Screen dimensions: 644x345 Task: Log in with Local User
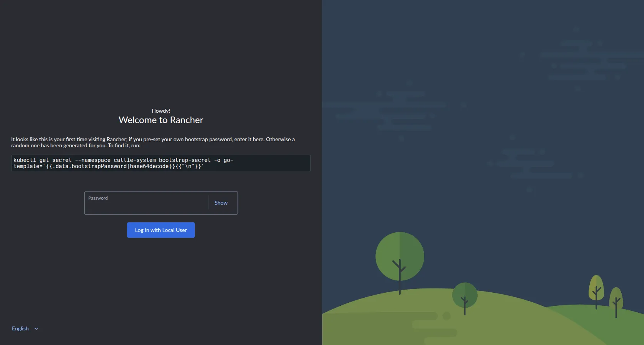pos(161,230)
